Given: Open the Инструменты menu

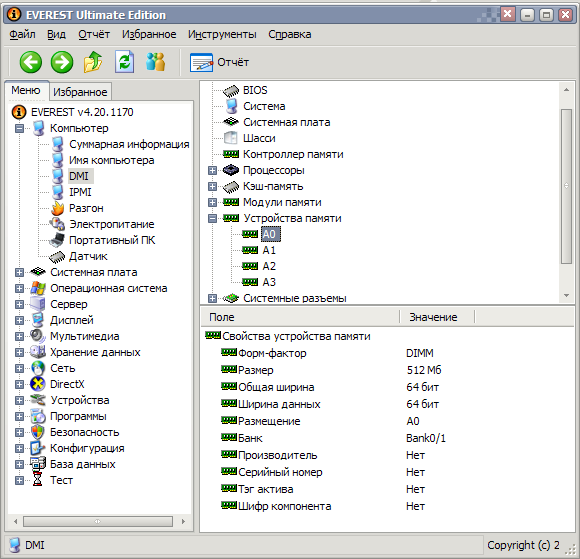Looking at the screenshot, I should pos(222,34).
